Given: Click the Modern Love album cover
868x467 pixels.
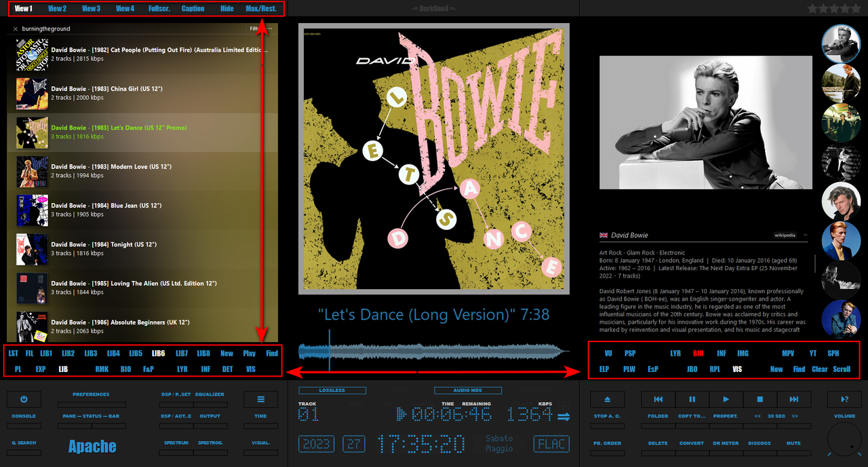Looking at the screenshot, I should [x=32, y=171].
